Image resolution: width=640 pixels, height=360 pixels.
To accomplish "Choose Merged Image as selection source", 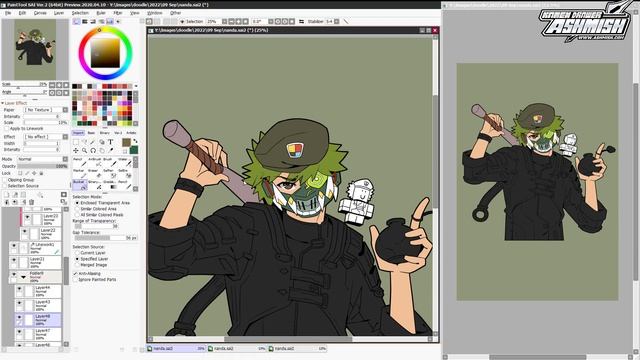I will point(77,265).
